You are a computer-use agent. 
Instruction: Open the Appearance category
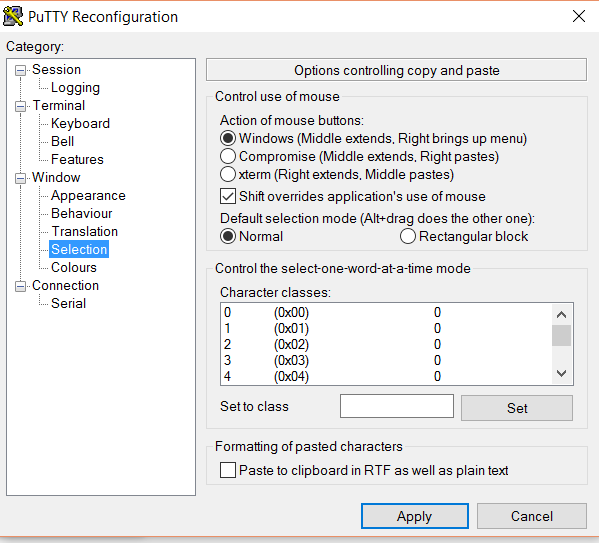pos(88,196)
